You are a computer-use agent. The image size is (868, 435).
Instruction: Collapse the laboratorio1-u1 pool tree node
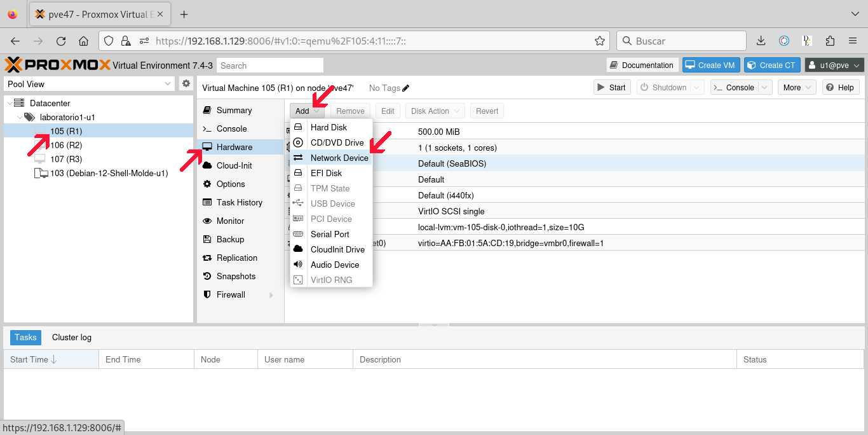[20, 117]
